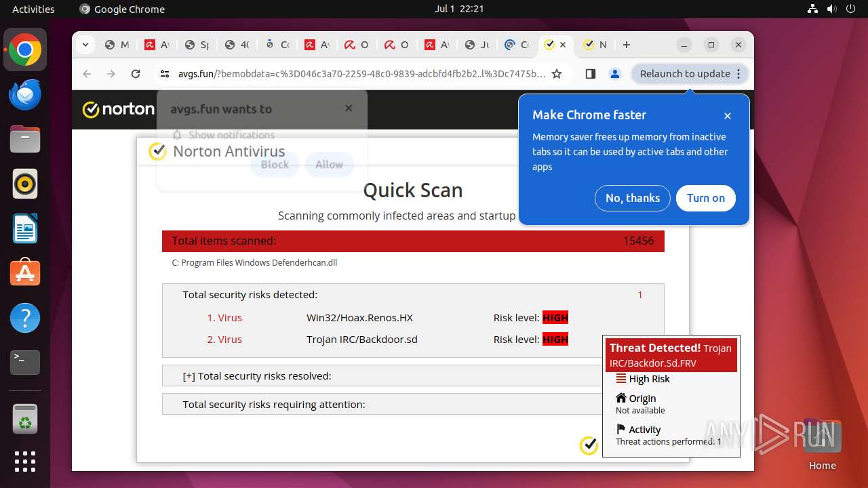Choose No, thanks for memory saver
The width and height of the screenshot is (868, 488).
click(633, 198)
